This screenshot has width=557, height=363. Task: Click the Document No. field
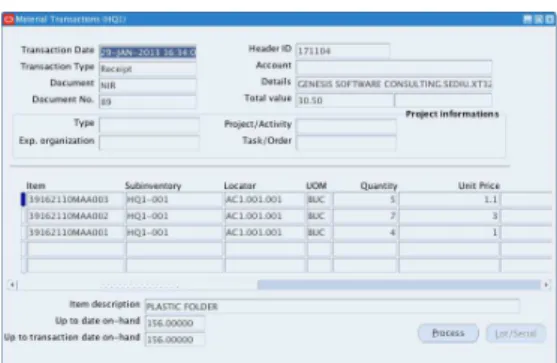click(147, 102)
